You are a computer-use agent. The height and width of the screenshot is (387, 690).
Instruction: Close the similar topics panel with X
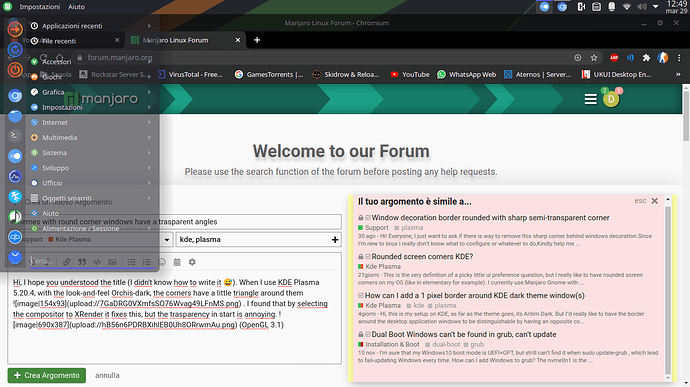(654, 201)
